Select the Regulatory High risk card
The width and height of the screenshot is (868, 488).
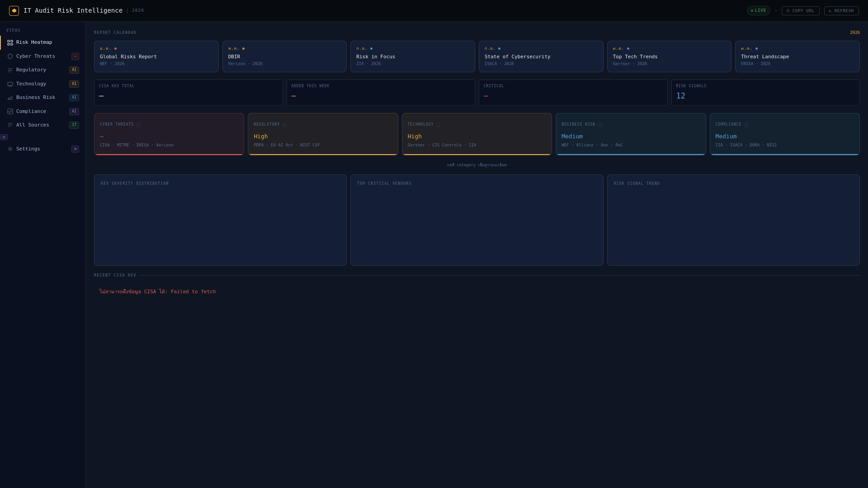323,134
